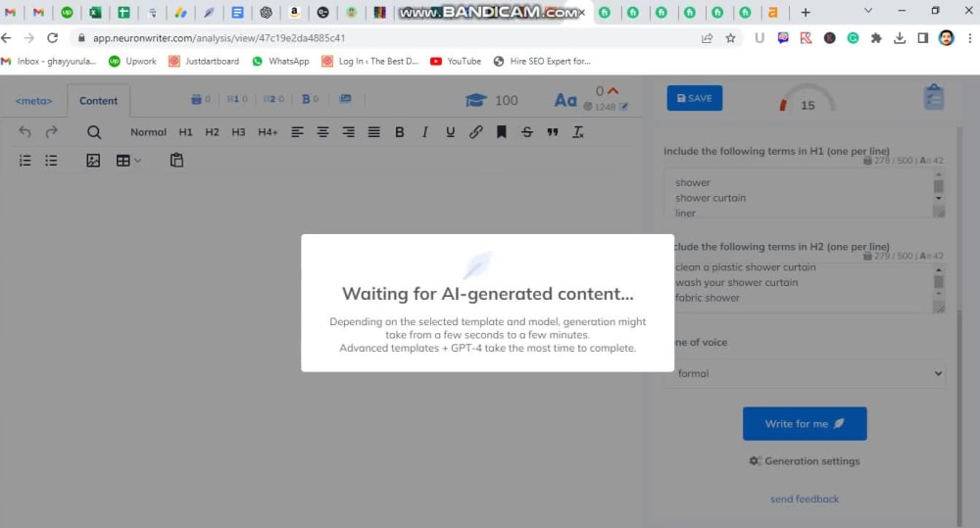The image size is (980, 528).
Task: Open the Upwork bookmark
Action: coord(132,62)
